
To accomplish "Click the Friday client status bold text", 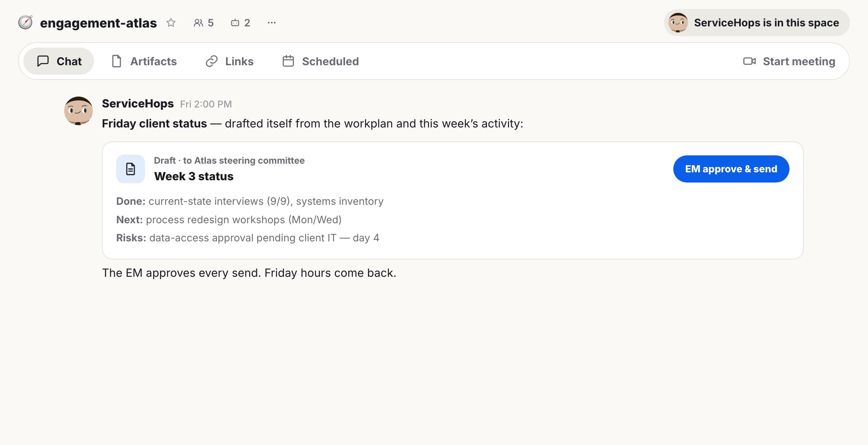I will 154,124.
